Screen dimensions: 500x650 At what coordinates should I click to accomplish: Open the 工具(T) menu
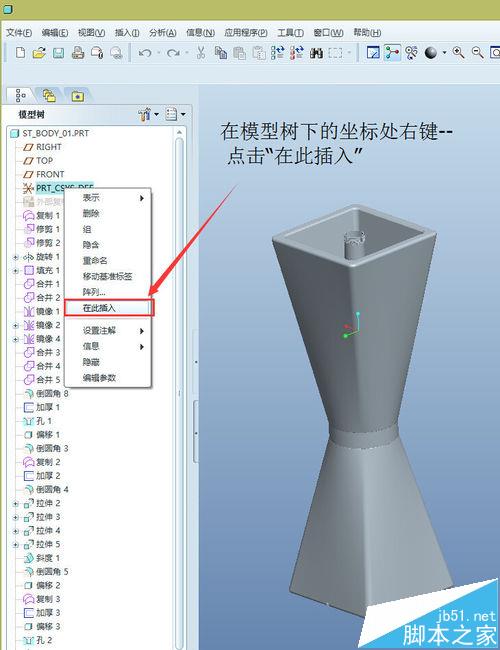point(290,32)
